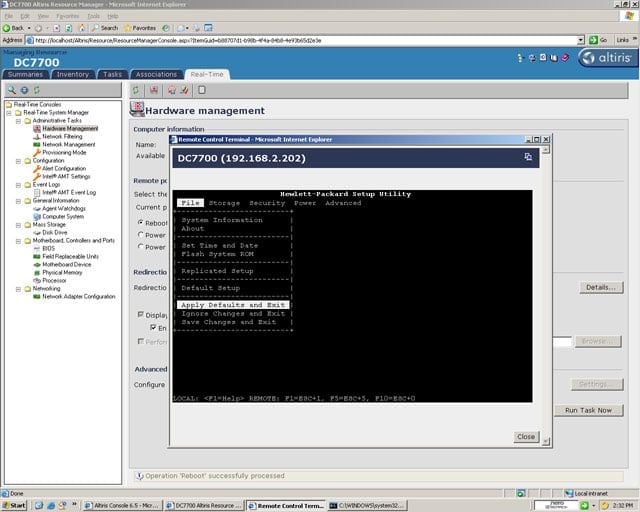Click the browser Search toolbar button

(105, 28)
